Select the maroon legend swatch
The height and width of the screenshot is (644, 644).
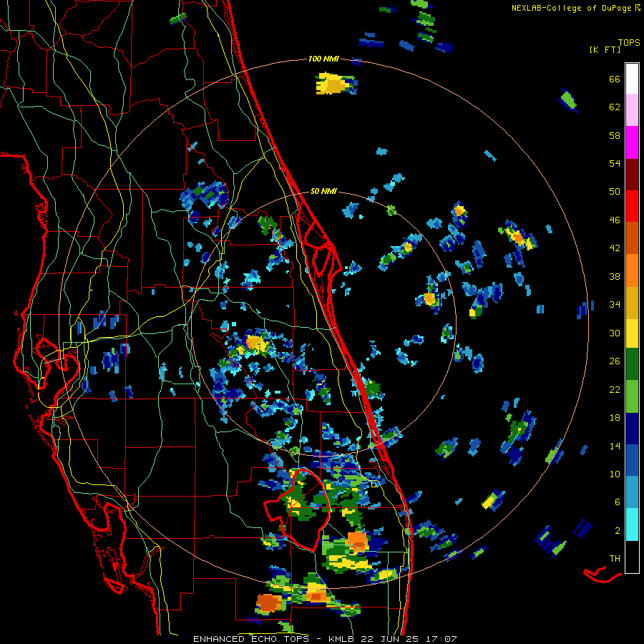pyautogui.click(x=632, y=174)
